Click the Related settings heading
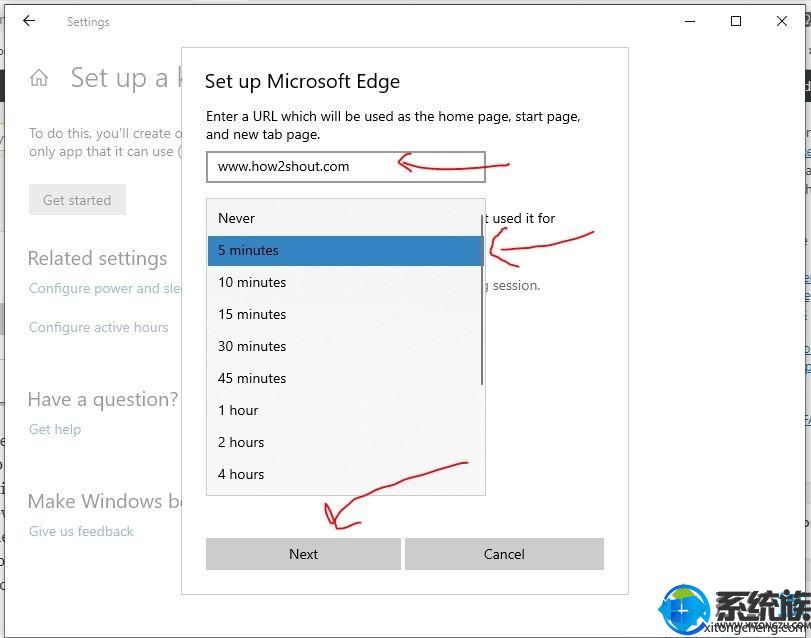The height and width of the screenshot is (638, 811). [x=97, y=258]
